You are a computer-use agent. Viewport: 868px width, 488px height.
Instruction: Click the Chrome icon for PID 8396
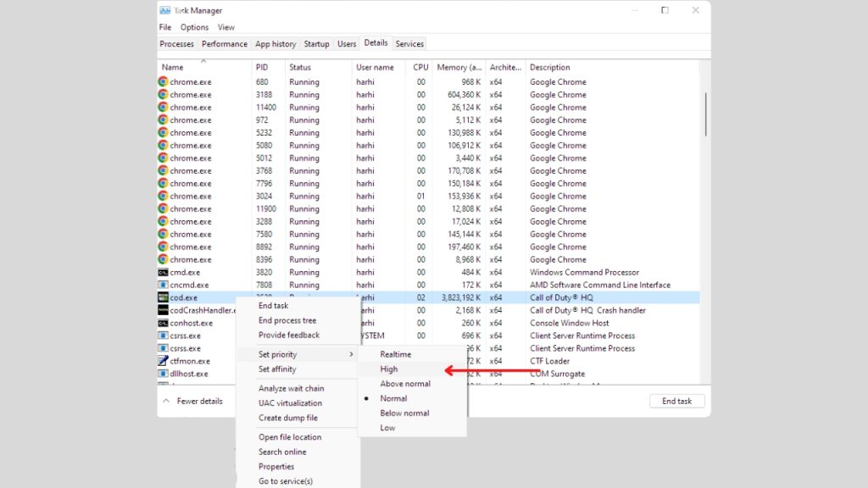tap(163, 260)
